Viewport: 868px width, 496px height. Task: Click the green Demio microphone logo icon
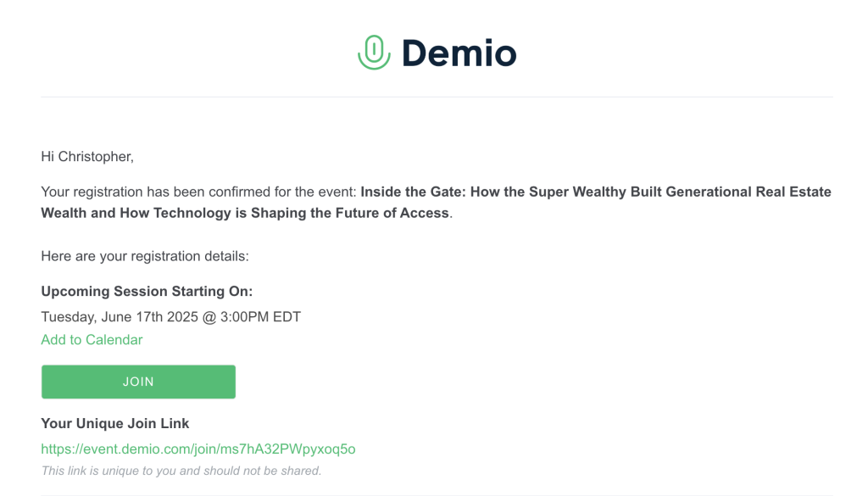tap(374, 53)
